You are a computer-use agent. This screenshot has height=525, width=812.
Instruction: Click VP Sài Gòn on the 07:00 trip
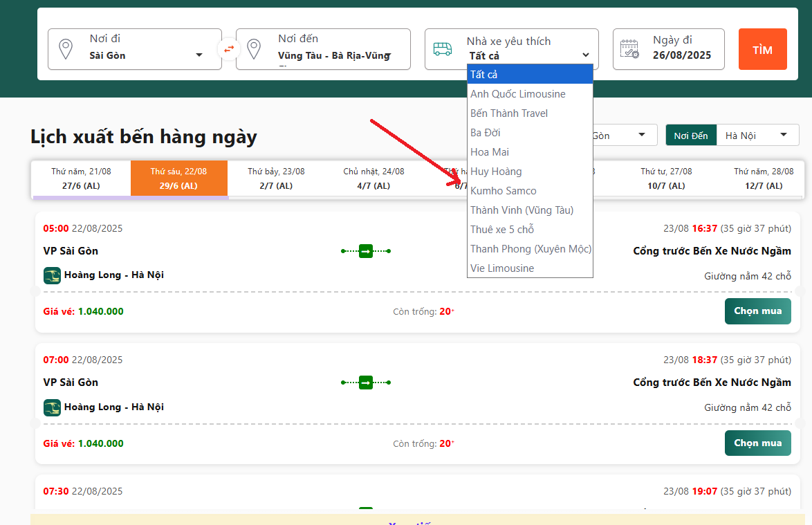click(x=71, y=383)
